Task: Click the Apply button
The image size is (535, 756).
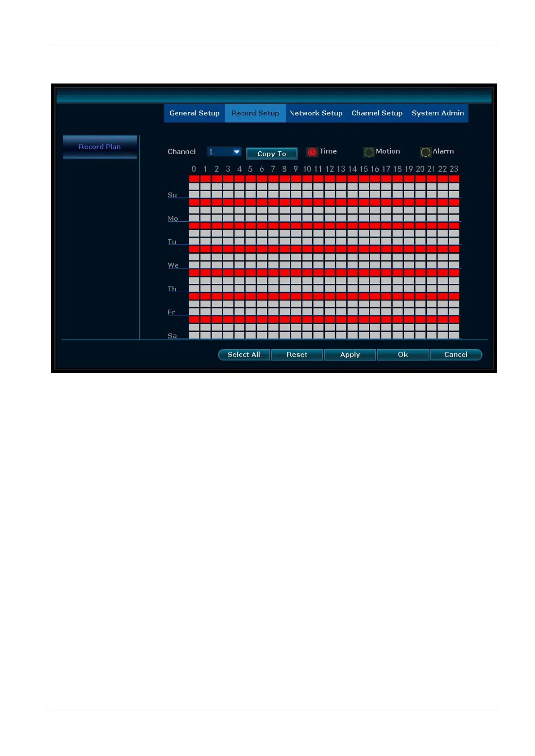Action: (350, 355)
